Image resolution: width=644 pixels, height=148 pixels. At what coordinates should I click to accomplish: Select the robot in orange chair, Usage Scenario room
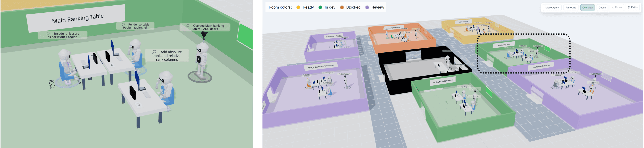pos(309,84)
